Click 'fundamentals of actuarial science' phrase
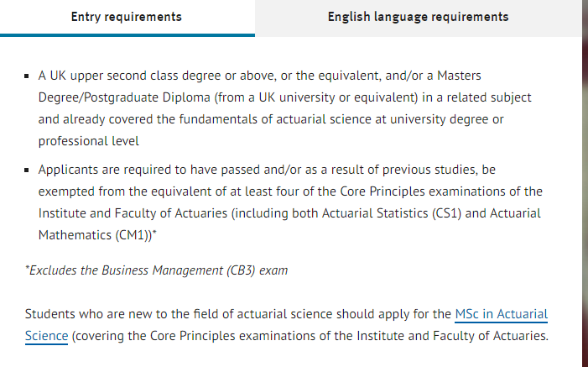This screenshot has width=588, height=367. (x=275, y=119)
